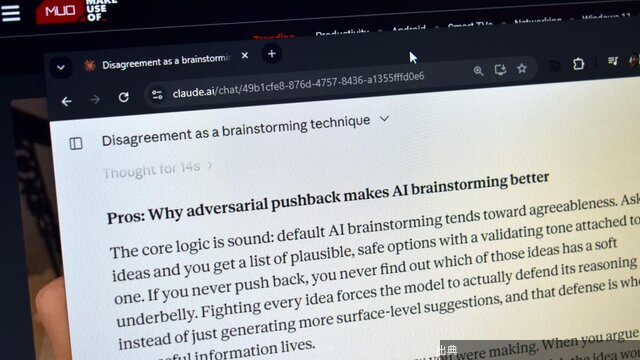
Task: Open the media control icon in the toolbar
Action: click(x=613, y=61)
